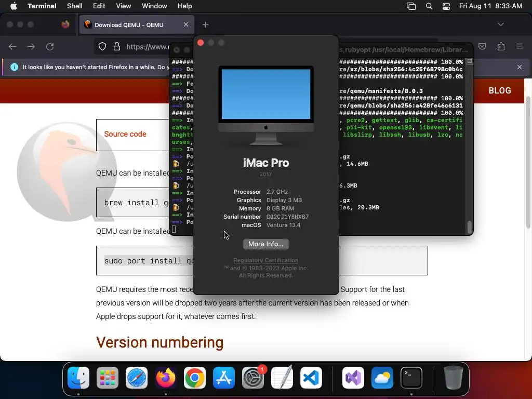532x399 pixels.
Task: Click the sudo port install command text
Action: pyautogui.click(x=149, y=261)
